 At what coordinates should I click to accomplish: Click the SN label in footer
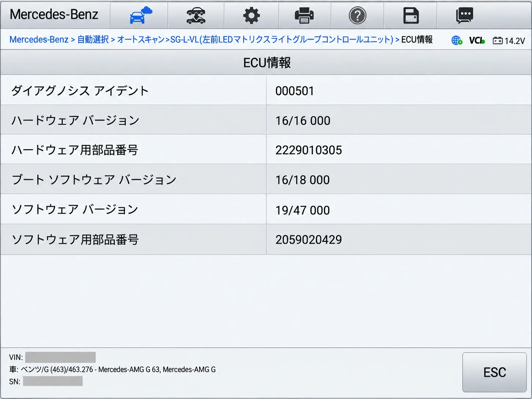15,381
